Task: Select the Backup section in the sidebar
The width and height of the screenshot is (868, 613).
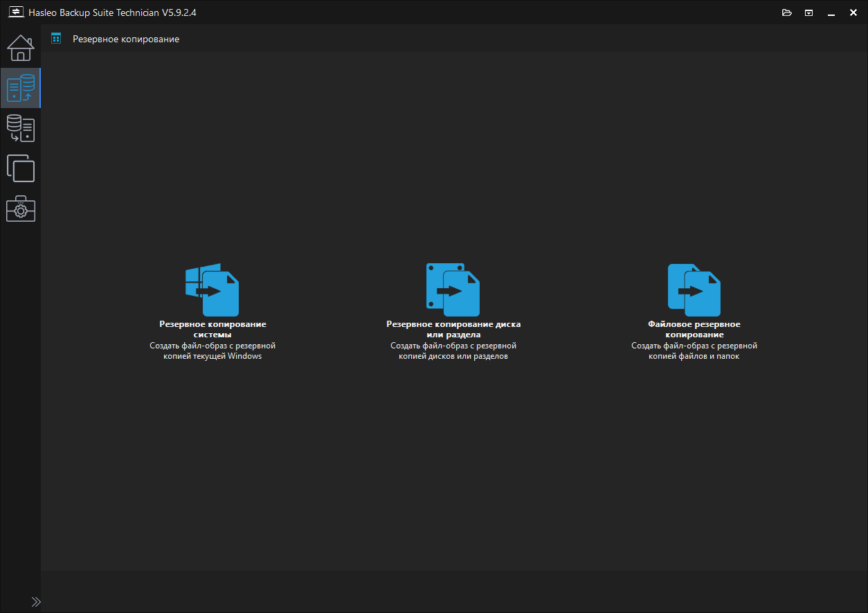Action: pyautogui.click(x=20, y=88)
